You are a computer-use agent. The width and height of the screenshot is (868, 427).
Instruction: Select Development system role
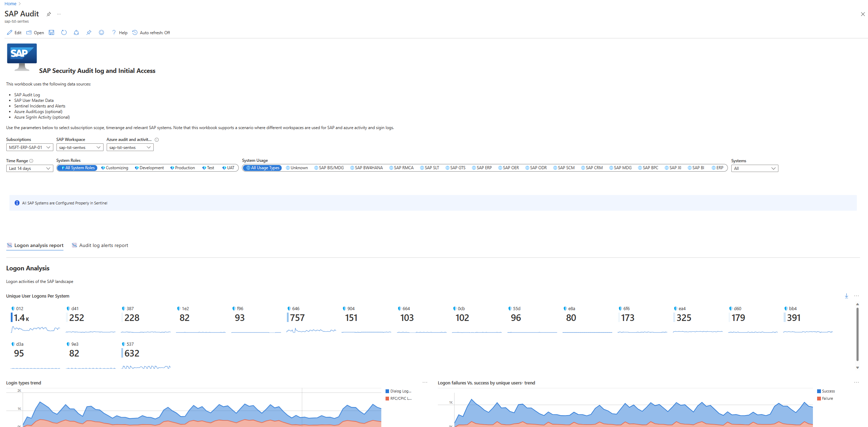tap(149, 168)
